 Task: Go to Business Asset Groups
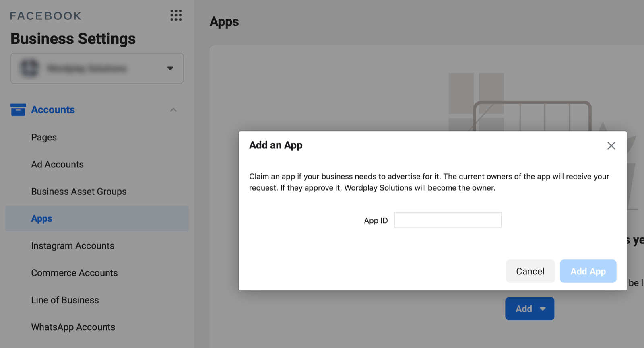[x=79, y=192]
